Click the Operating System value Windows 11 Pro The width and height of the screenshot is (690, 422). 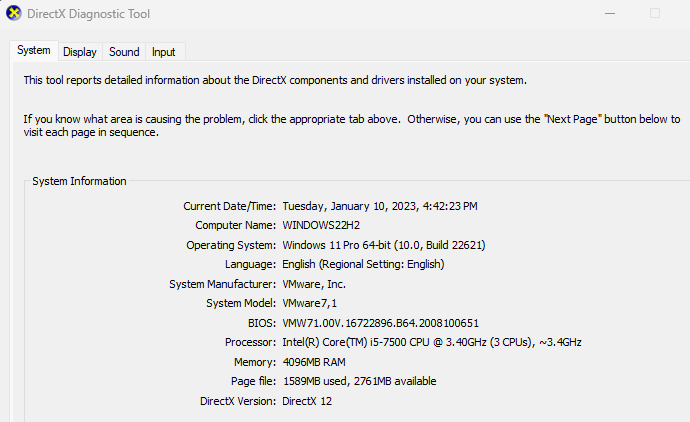(384, 245)
